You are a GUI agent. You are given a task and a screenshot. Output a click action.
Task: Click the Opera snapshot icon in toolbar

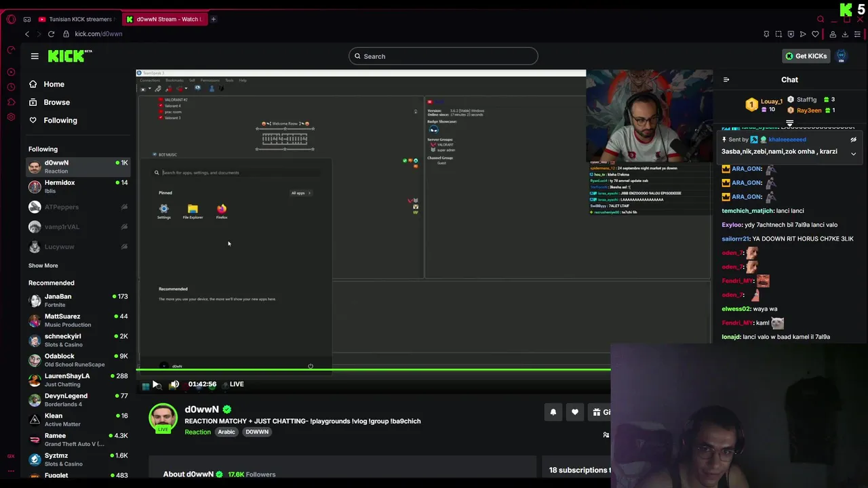pyautogui.click(x=778, y=34)
